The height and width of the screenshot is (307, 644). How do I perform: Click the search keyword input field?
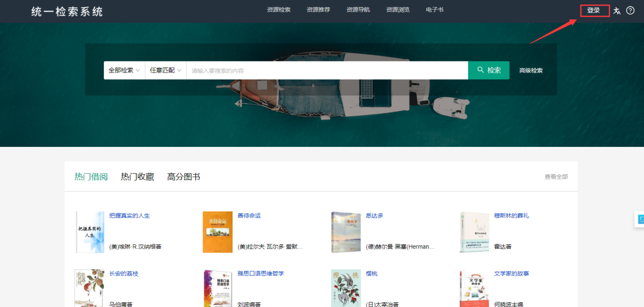pyautogui.click(x=327, y=70)
